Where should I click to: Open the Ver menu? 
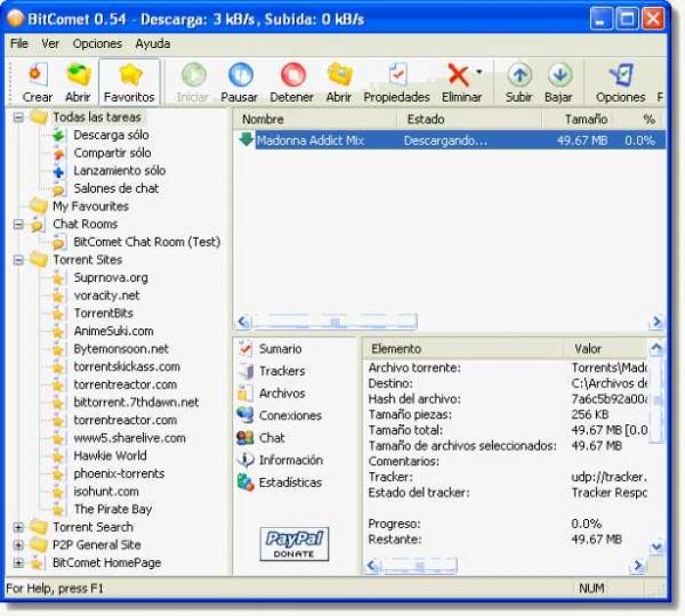coord(50,44)
